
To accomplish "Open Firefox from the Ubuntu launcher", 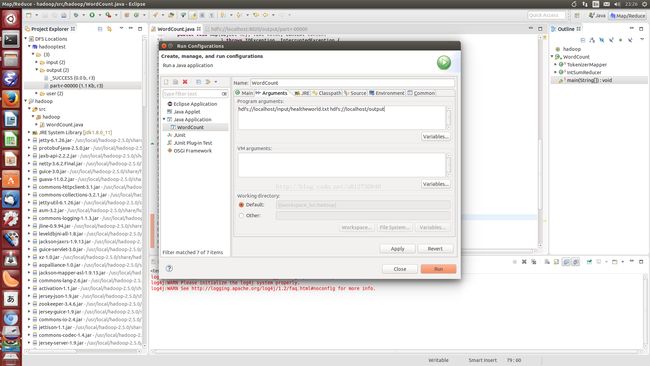I will (x=11, y=99).
